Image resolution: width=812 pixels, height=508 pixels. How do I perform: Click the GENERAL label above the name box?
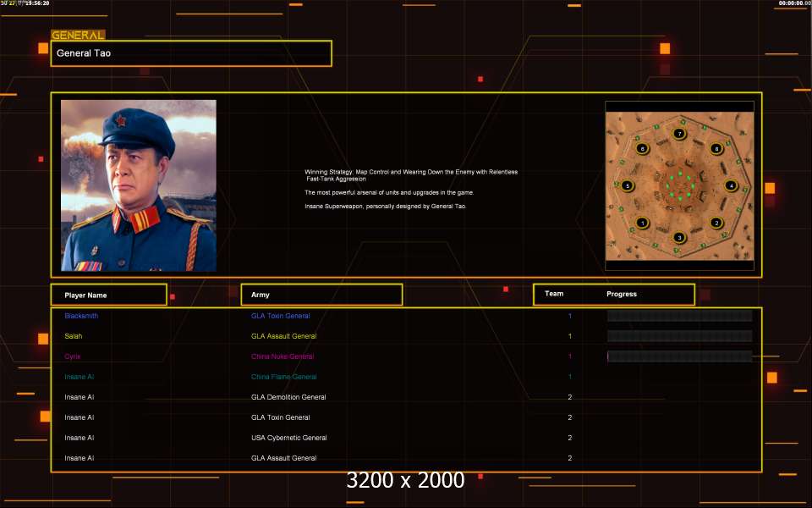tap(78, 35)
